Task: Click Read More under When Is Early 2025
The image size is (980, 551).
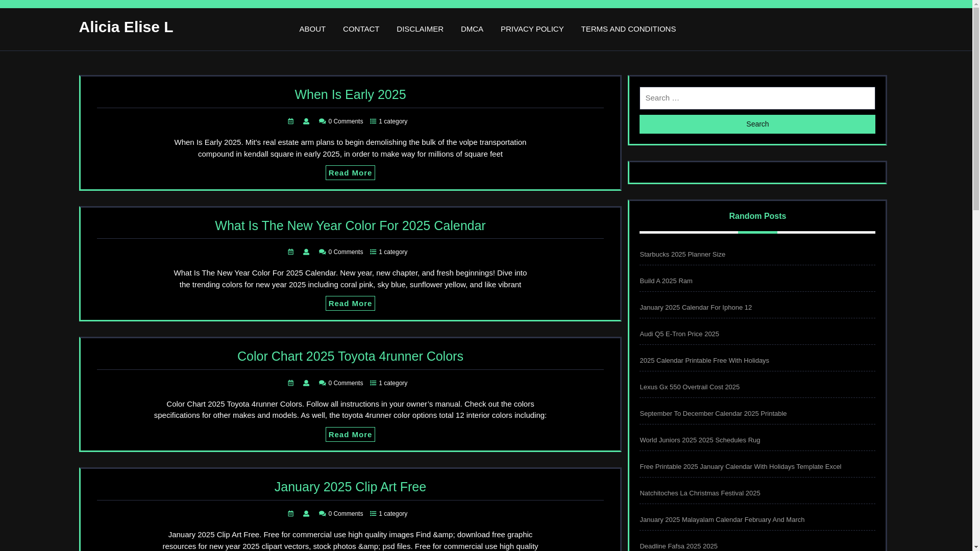Action: pos(350,173)
